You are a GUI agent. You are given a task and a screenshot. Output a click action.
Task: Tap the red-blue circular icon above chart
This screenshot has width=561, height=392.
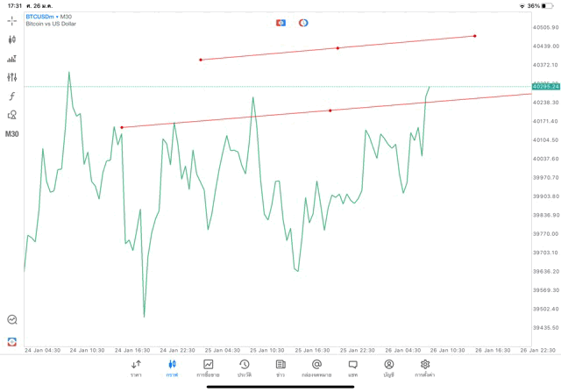click(x=303, y=23)
